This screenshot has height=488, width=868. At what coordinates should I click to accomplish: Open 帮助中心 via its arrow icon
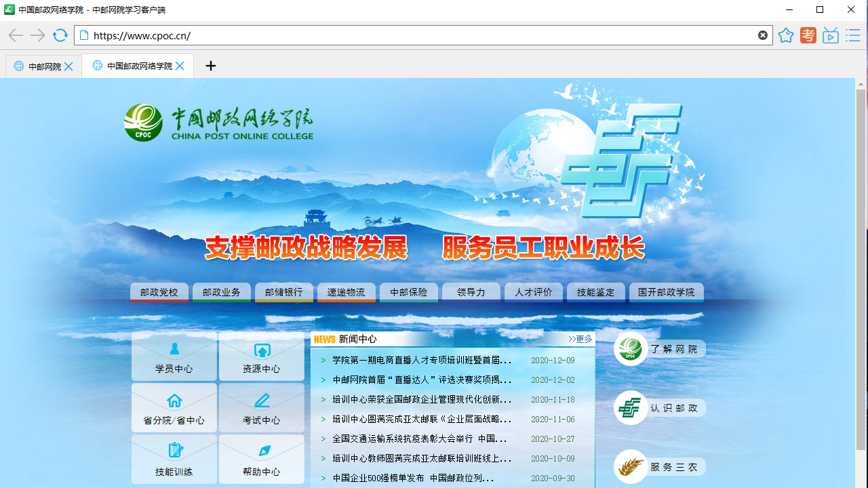tap(262, 449)
